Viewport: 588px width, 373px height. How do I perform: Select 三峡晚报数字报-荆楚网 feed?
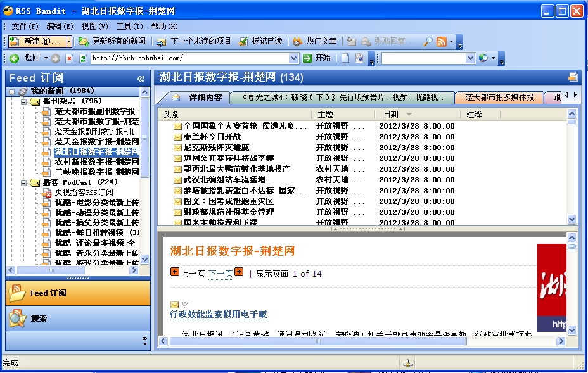click(x=97, y=172)
